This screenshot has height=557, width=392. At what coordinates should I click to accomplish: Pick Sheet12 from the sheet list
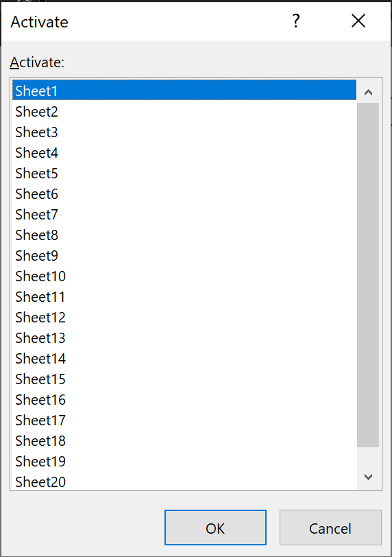[184, 318]
